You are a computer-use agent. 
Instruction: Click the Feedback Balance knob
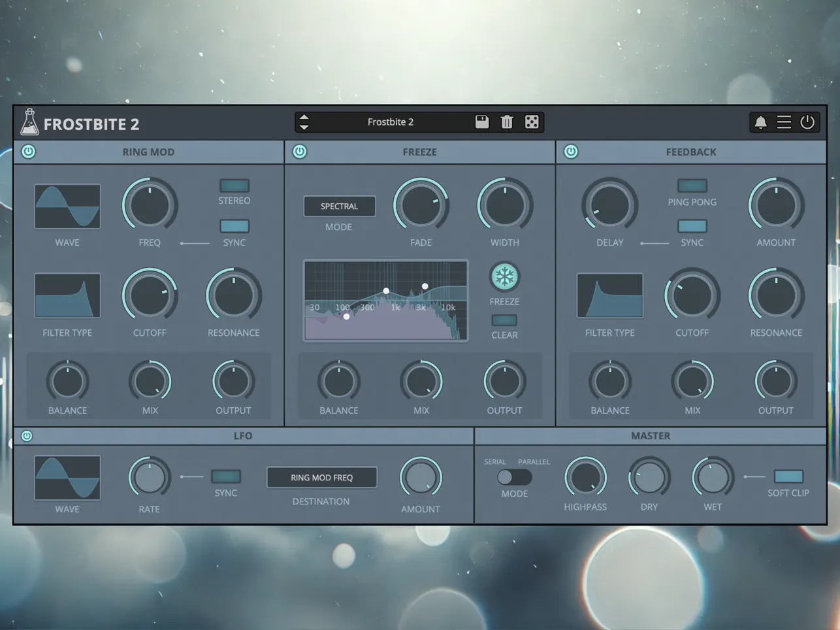[x=610, y=382]
